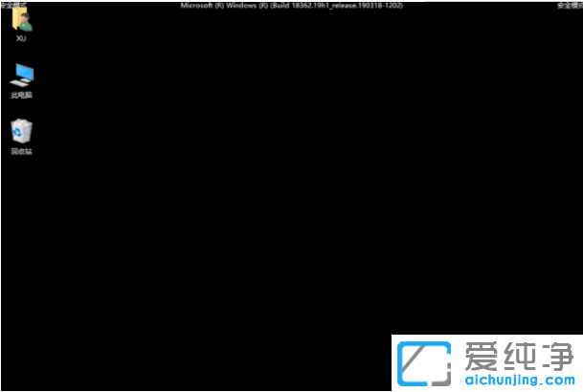Viewport: 583px width, 392px height.
Task: Select the 回收站 Recycle Bin icon
Action: 21,132
